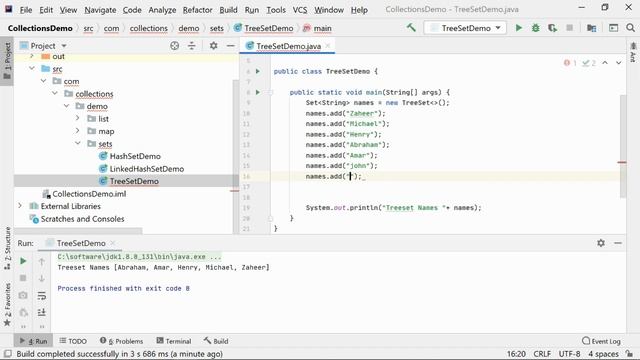The image size is (640, 360).
Task: Open the VCS menu
Action: pos(300,10)
